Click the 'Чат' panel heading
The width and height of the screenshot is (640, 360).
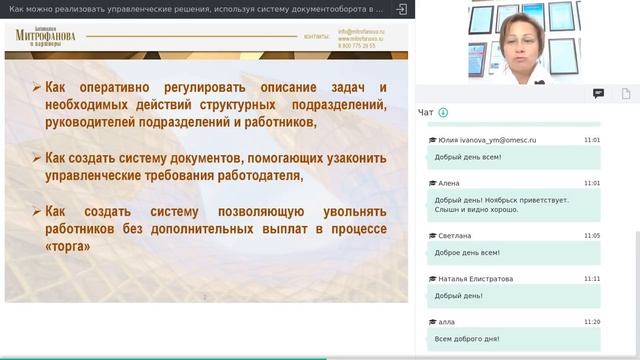pos(425,113)
